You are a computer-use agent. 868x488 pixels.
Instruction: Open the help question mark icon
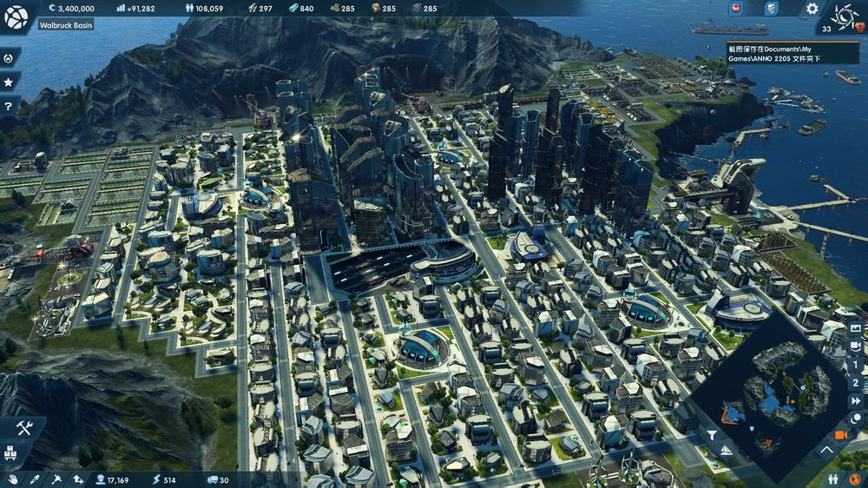[x=9, y=106]
